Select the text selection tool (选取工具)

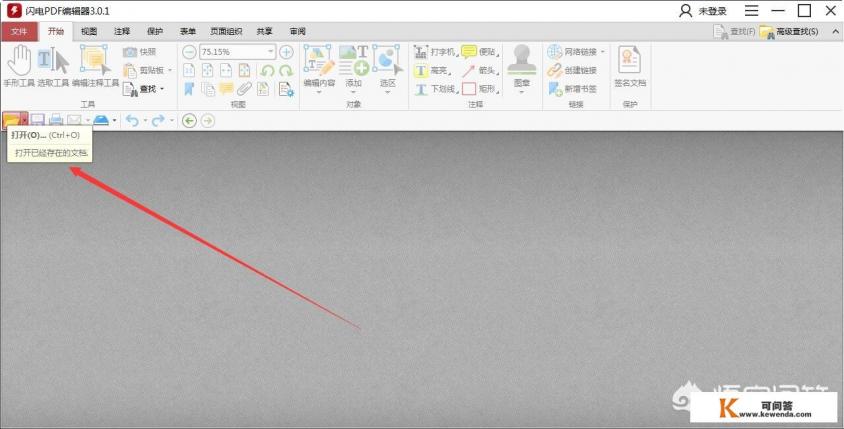click(x=52, y=65)
